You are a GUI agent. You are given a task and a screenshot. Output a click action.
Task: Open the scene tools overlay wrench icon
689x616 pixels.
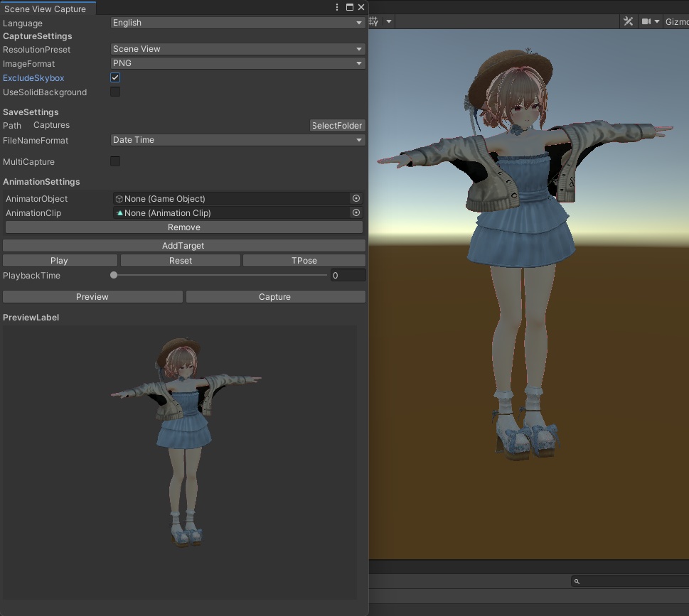628,21
